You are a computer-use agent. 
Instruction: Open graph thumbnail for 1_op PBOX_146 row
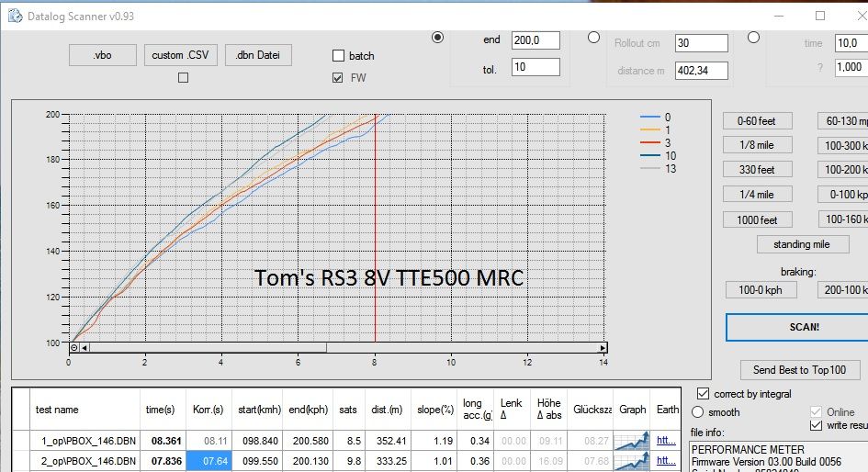tap(632, 441)
